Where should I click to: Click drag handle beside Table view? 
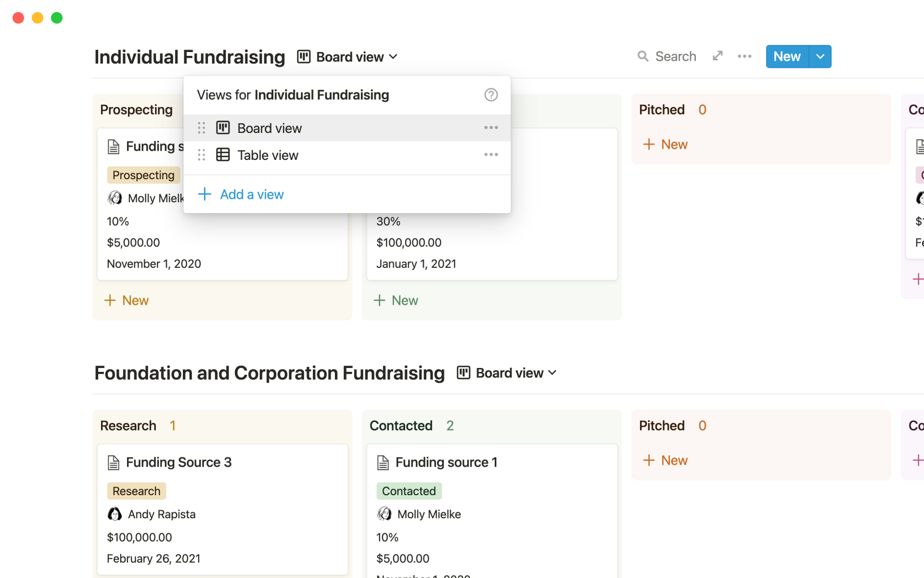(201, 155)
